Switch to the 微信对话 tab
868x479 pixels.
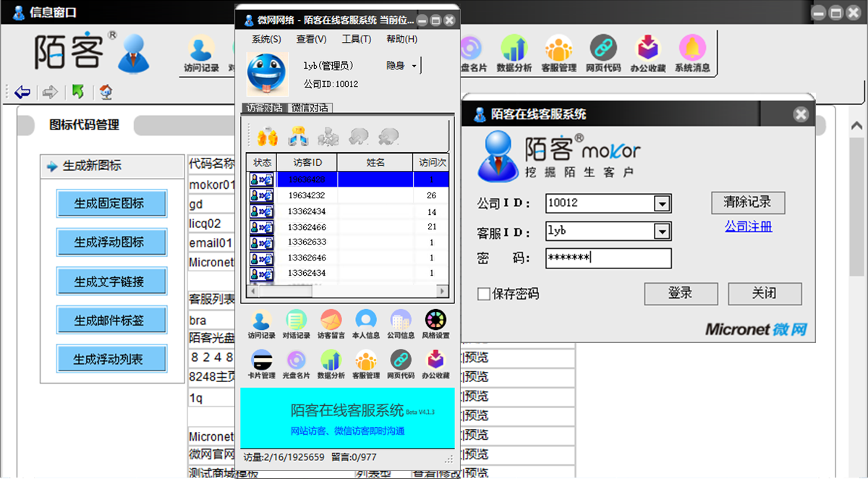[x=310, y=108]
